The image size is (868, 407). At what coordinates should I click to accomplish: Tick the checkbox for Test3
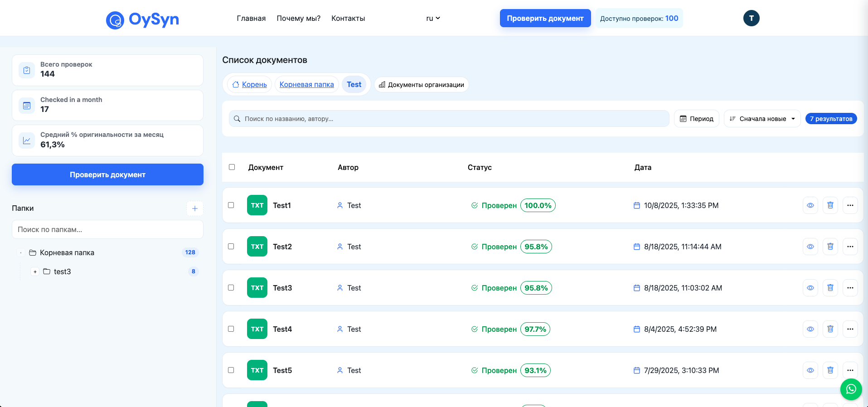pos(231,287)
